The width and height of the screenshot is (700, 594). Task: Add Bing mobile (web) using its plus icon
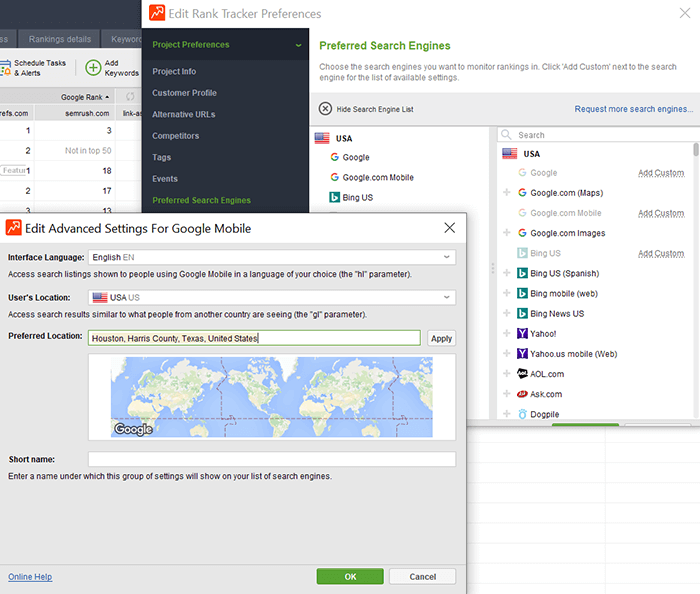pyautogui.click(x=507, y=293)
